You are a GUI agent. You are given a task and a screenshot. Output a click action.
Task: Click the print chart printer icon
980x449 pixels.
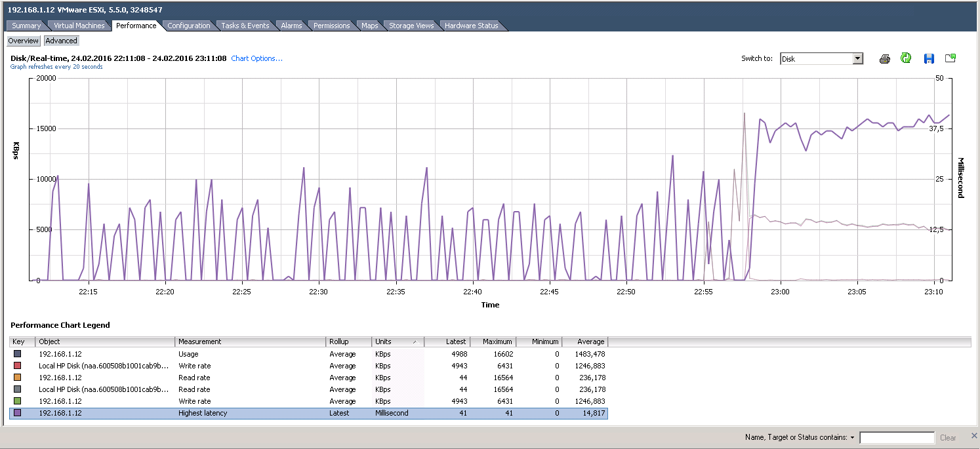(x=884, y=59)
